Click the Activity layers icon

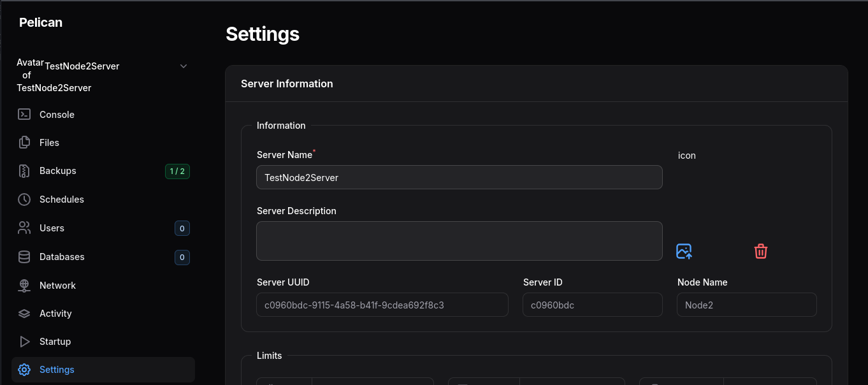(24, 314)
